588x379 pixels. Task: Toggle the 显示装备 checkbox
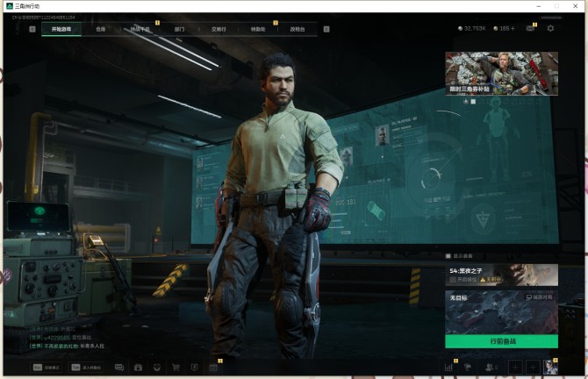pos(448,256)
